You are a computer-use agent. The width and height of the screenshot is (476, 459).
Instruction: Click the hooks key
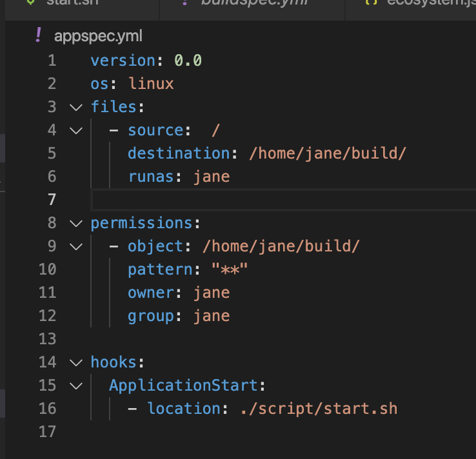[x=114, y=362]
